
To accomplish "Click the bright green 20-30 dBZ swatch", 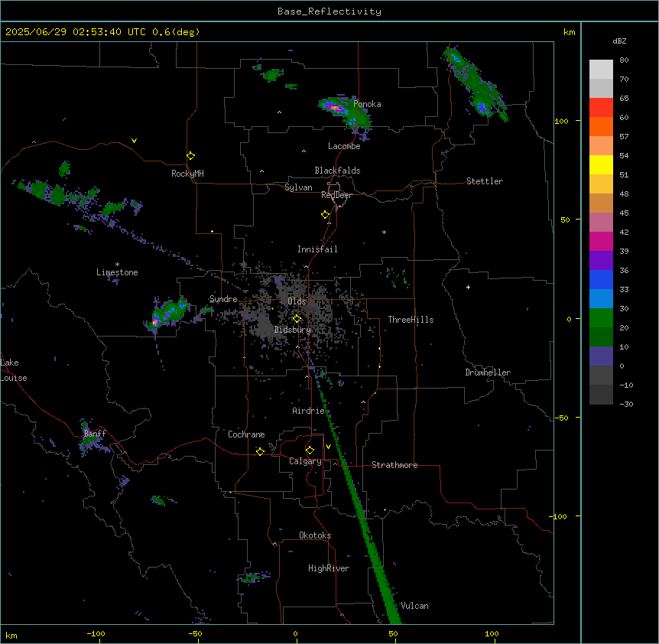I will point(601,318).
